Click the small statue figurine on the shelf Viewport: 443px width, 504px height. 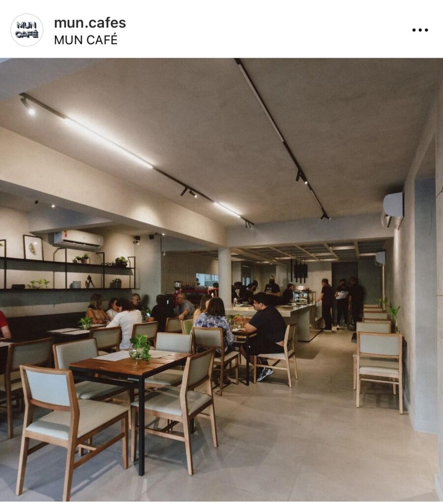[x=90, y=281]
